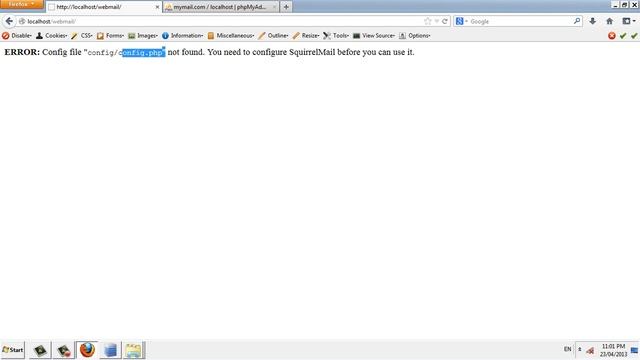This screenshot has height=360, width=640.
Task: Open the Forms menu
Action: (110, 36)
